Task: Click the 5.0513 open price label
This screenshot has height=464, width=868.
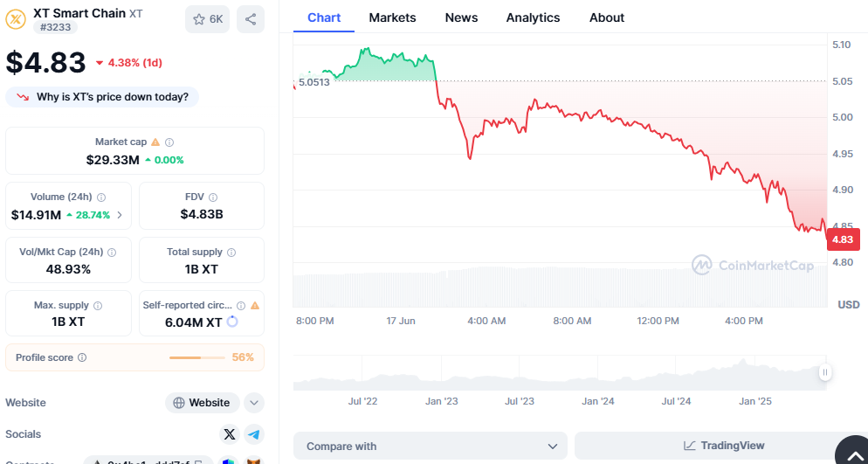Action: point(313,82)
